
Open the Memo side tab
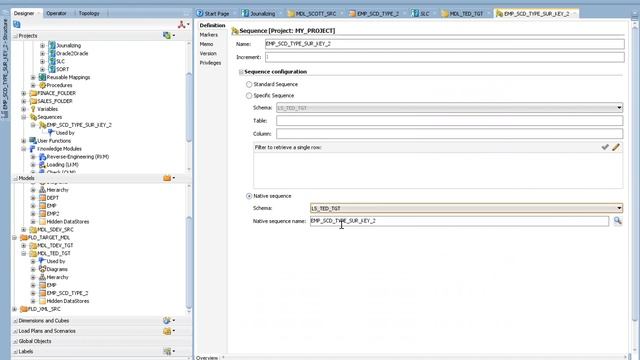(206, 44)
